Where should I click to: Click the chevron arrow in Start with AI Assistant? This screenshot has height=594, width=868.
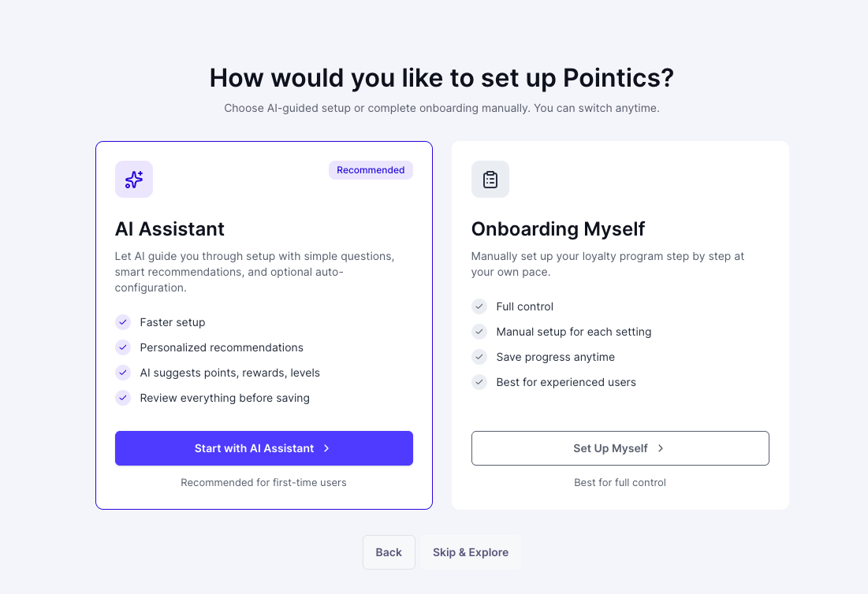click(326, 448)
